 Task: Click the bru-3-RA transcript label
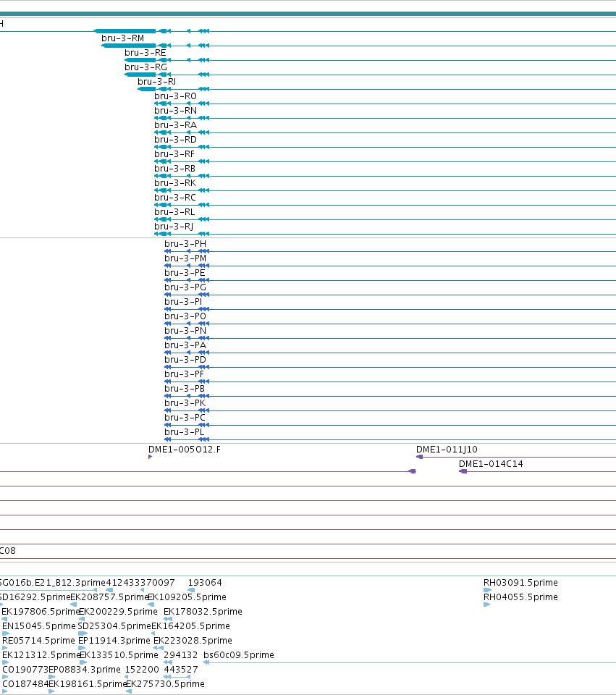pos(175,125)
